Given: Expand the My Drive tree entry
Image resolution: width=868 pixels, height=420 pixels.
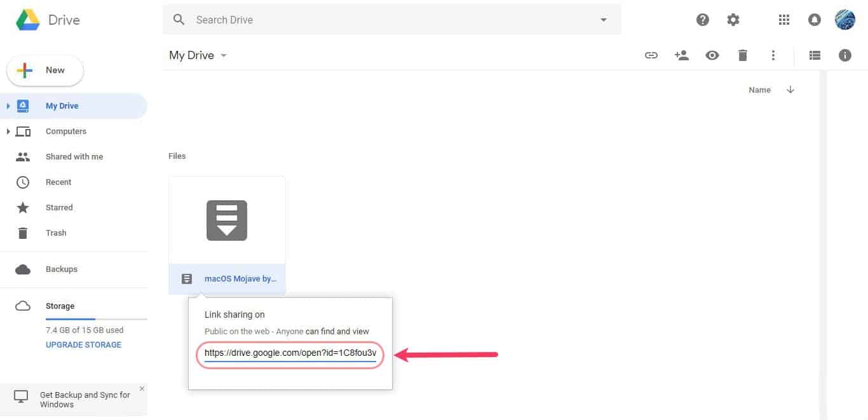Looking at the screenshot, I should click(x=8, y=105).
